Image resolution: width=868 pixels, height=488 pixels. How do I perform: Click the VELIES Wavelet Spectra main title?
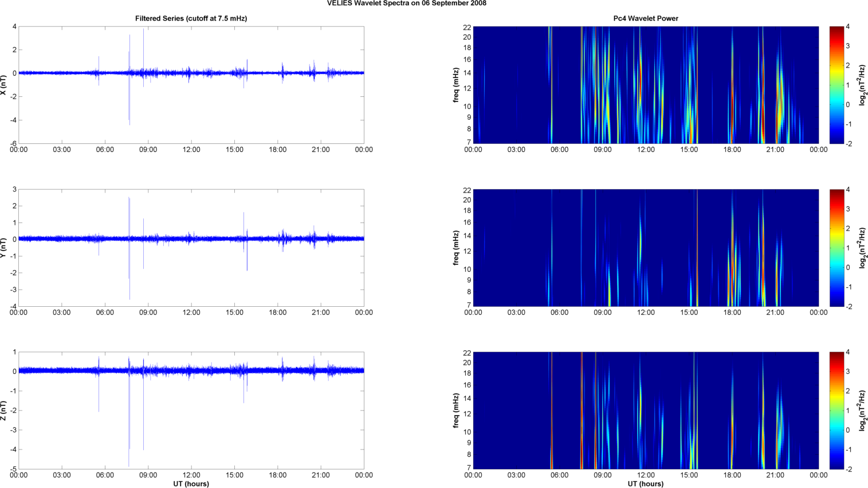point(406,3)
